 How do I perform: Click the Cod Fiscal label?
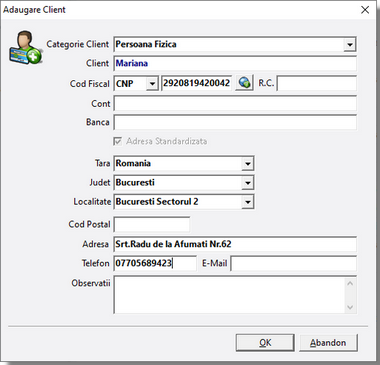pos(90,84)
